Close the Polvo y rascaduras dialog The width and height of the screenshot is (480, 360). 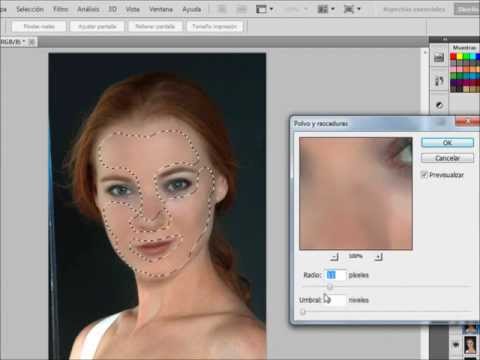pyautogui.click(x=467, y=122)
